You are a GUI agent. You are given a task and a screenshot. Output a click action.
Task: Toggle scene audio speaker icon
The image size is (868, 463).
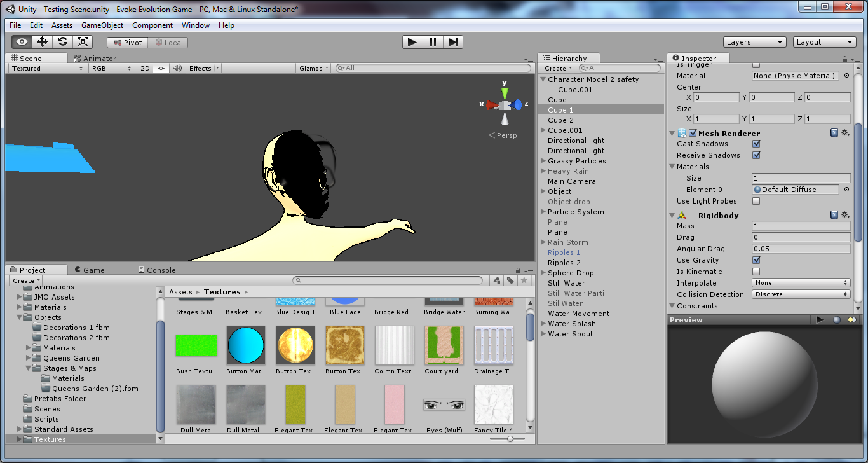(177, 68)
